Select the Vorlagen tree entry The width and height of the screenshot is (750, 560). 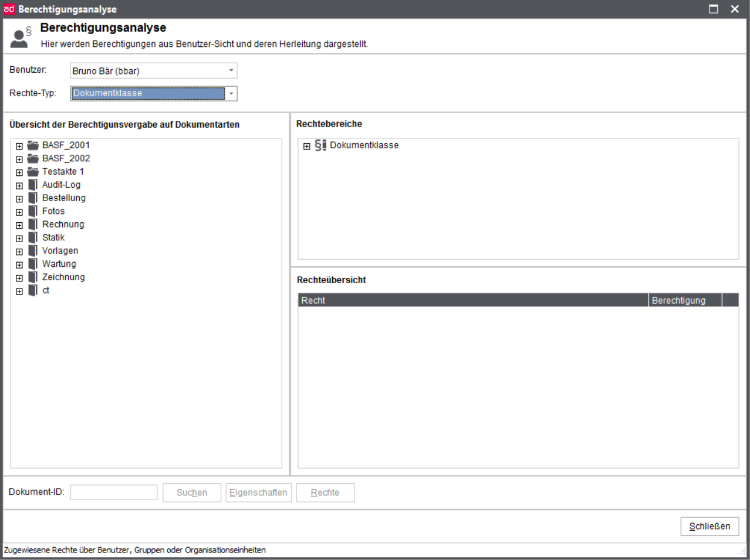coord(60,251)
